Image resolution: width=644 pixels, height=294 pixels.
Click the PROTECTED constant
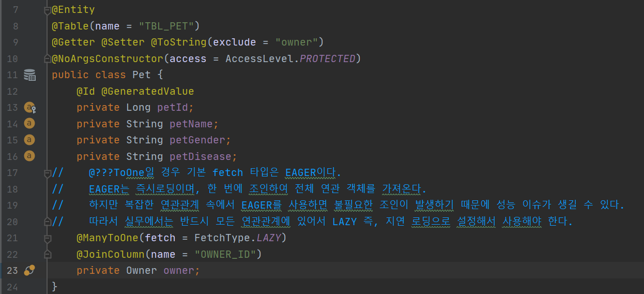[328, 58]
